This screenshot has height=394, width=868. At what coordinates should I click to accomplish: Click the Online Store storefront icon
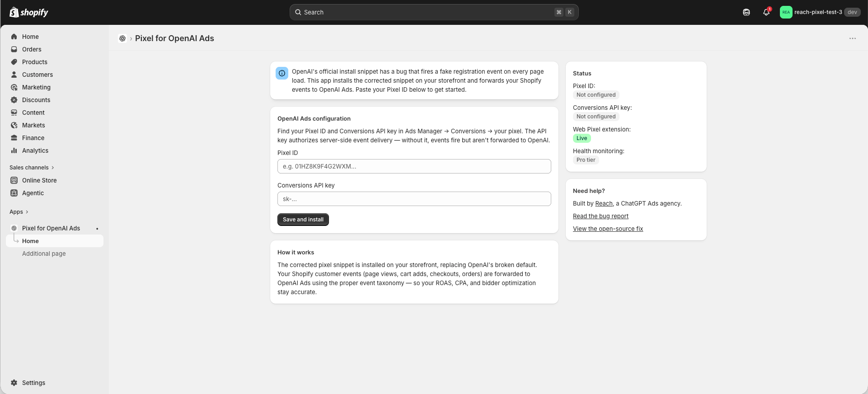pos(14,180)
